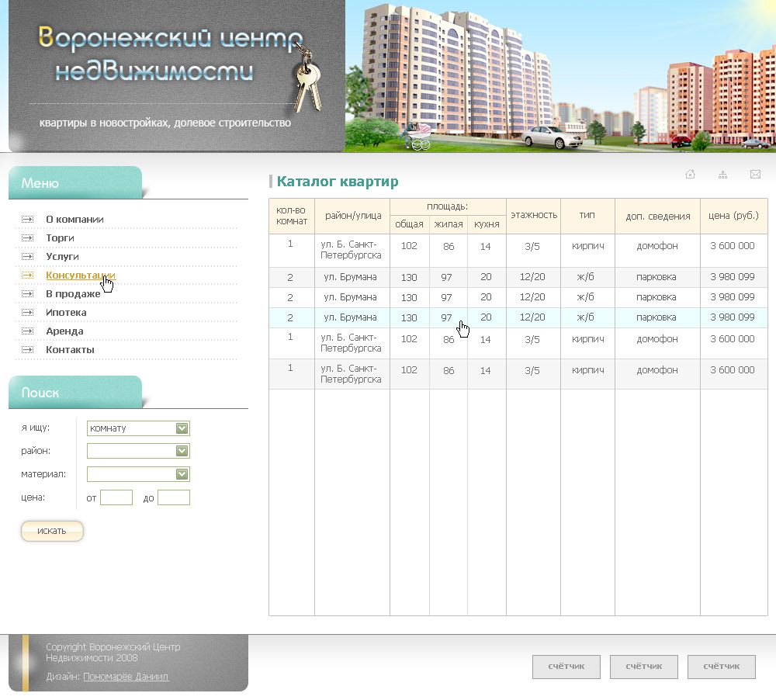Open the Консультации menu item

click(x=80, y=275)
